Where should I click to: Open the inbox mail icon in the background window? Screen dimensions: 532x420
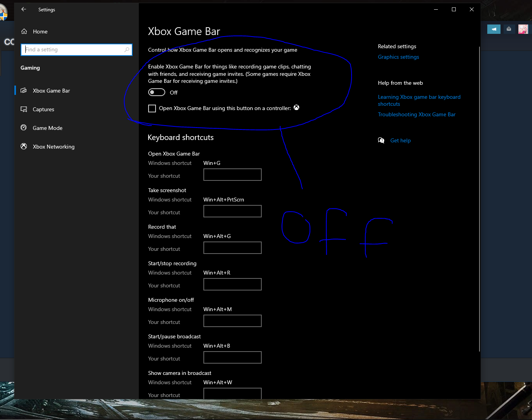[509, 29]
